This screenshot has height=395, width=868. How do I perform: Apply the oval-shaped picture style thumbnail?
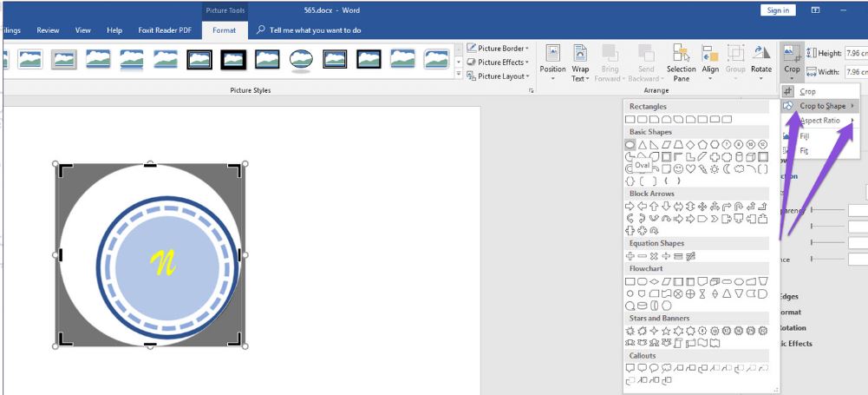click(x=301, y=59)
